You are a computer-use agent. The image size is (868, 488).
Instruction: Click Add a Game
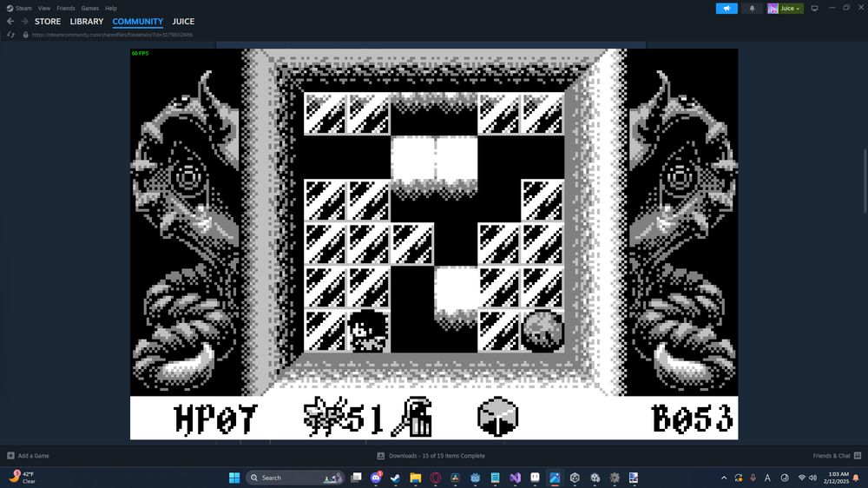[29, 456]
